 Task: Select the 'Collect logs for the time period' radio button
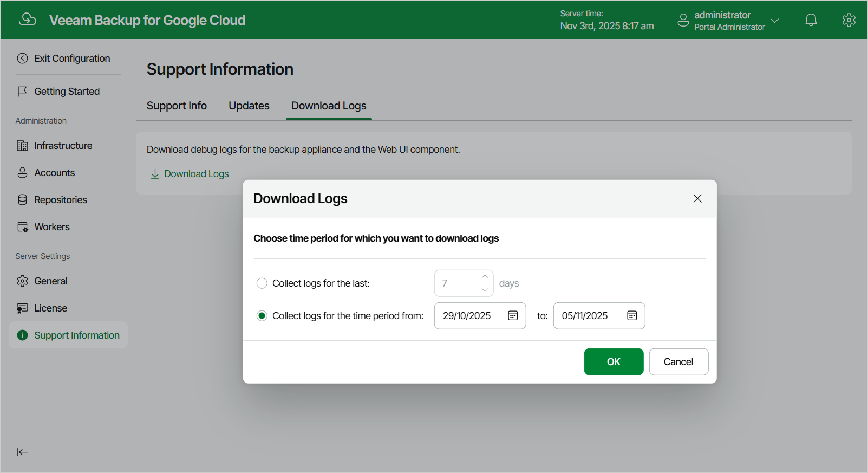(262, 316)
